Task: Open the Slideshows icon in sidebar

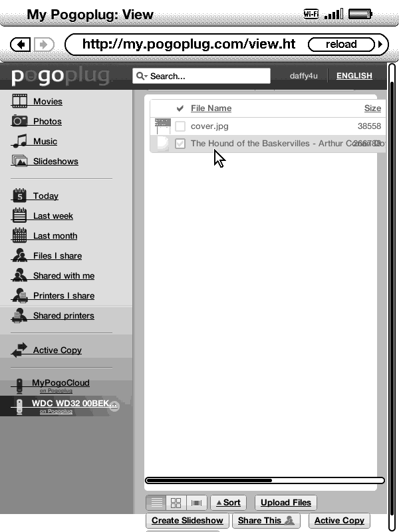Action: (x=19, y=161)
